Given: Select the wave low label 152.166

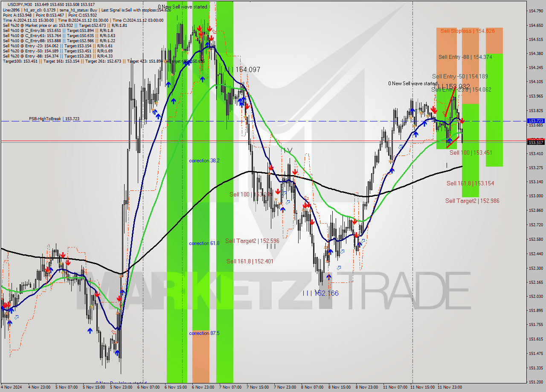Looking at the screenshot, I should tap(320, 294).
